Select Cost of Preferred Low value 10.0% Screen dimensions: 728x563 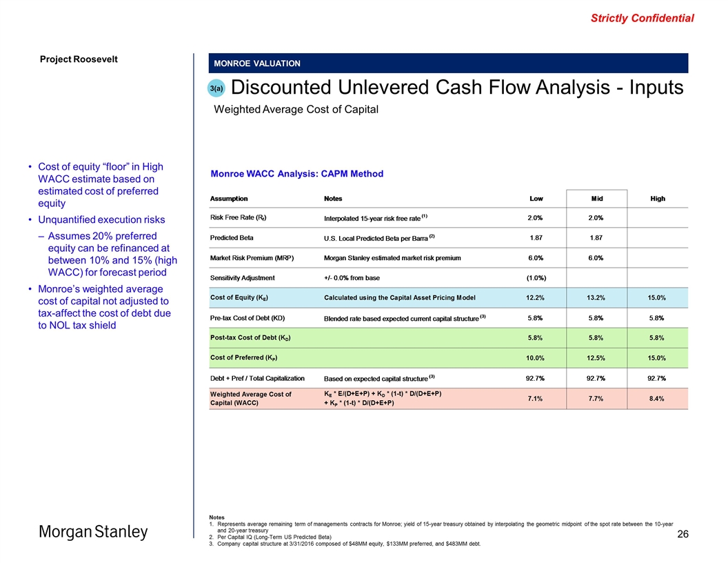tap(535, 357)
